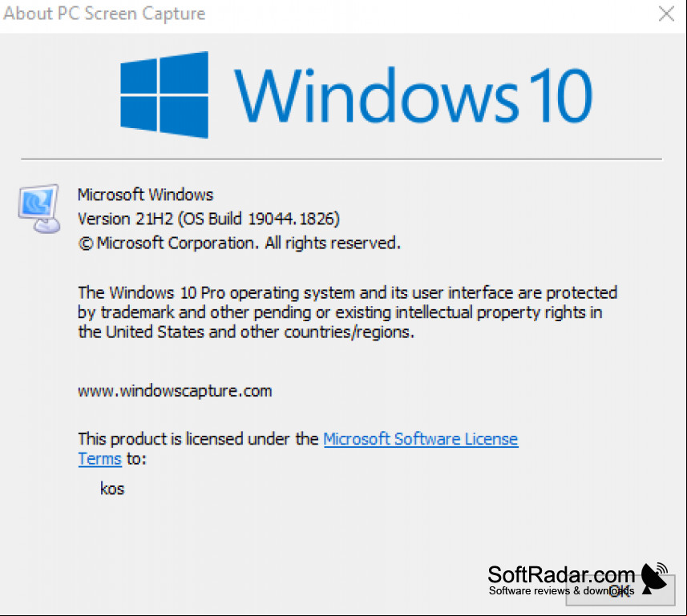The width and height of the screenshot is (687, 616).
Task: Click the horizontal separator under logo
Action: 341,159
